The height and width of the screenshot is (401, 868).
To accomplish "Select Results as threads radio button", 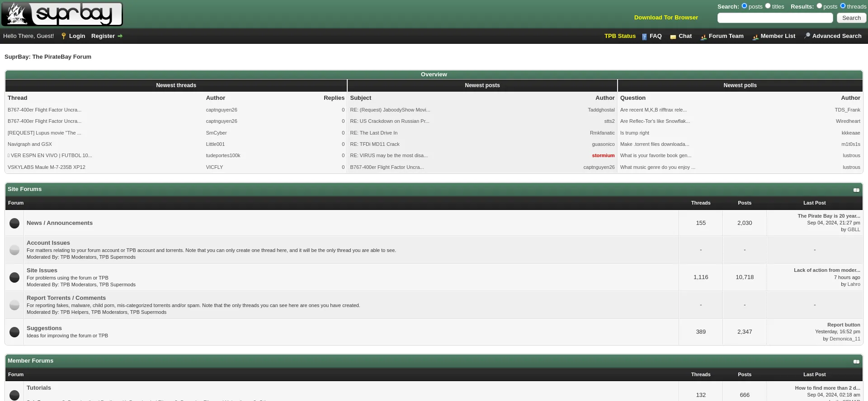I will pyautogui.click(x=843, y=6).
